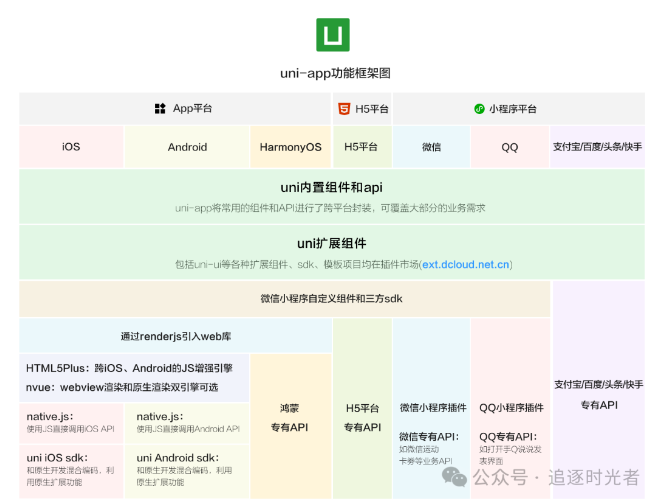The width and height of the screenshot is (647, 501).
Task: Click native.js heading in Android API block
Action: click(160, 417)
